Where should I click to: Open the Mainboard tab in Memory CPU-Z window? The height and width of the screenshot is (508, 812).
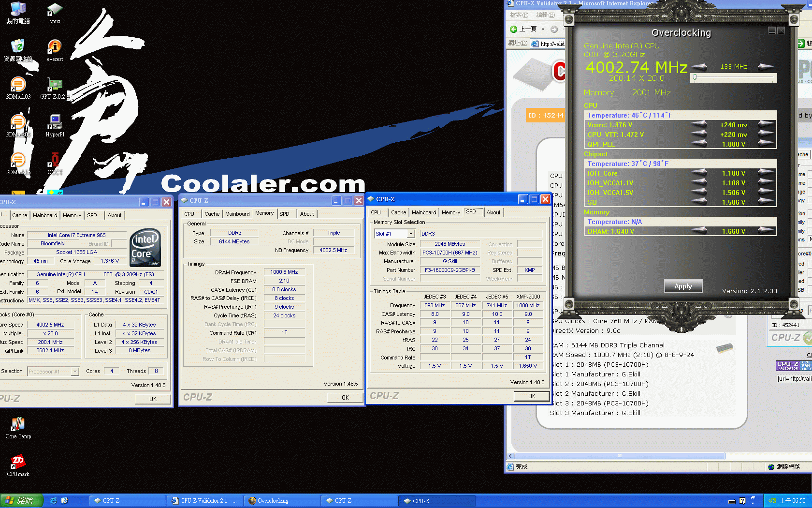pos(237,214)
